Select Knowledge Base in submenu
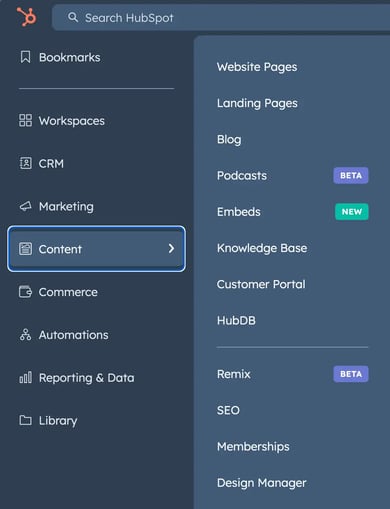 (262, 248)
